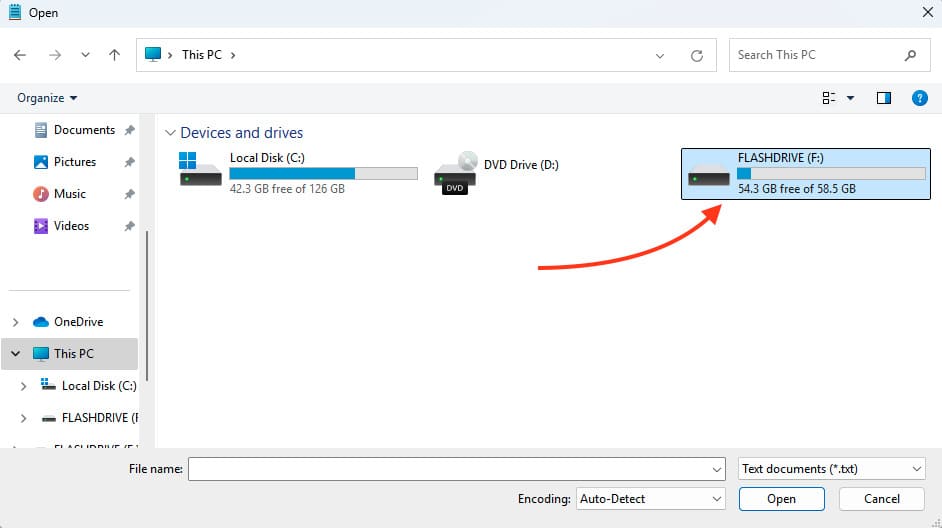Viewport: 942px width, 528px height.
Task: Open the view layout options icon
Action: 829,98
